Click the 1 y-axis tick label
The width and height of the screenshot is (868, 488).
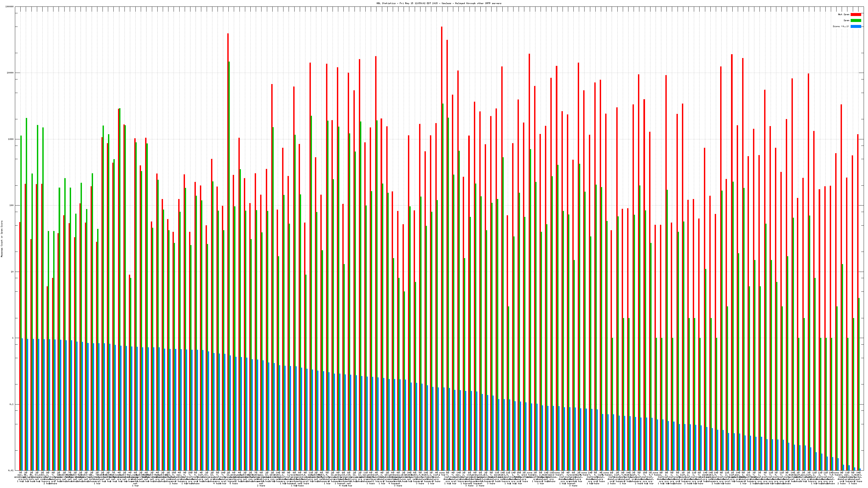point(13,338)
